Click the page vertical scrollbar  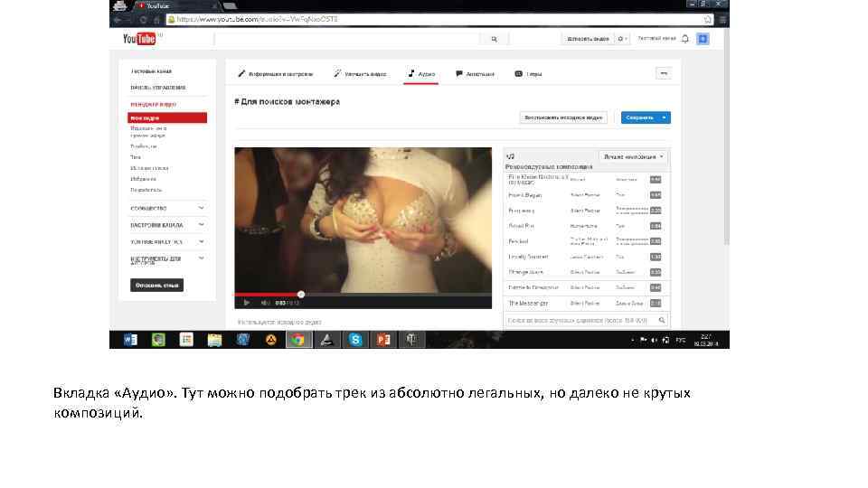click(x=726, y=138)
